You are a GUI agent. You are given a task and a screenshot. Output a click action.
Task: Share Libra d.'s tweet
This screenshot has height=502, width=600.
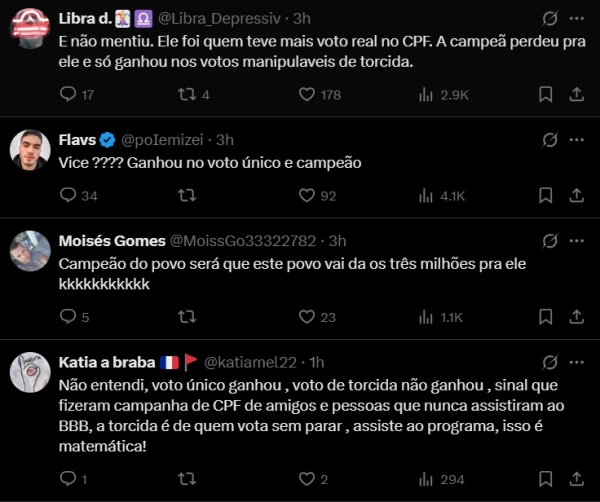(576, 94)
